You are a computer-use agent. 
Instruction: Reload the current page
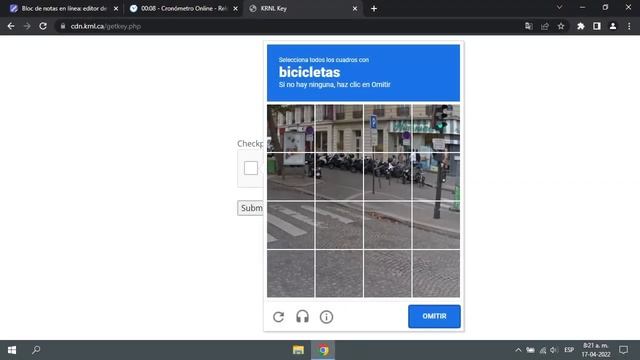(x=43, y=26)
